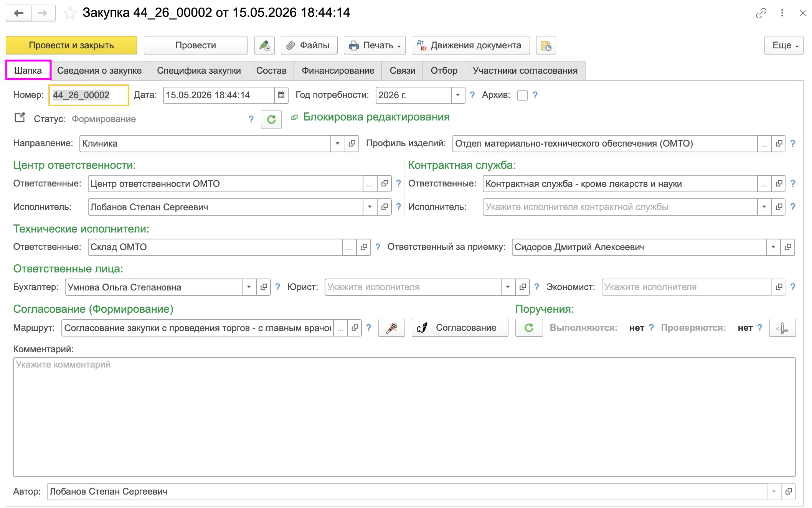This screenshot has width=812, height=508.
Task: Click the Номер field 44_26_00002
Action: pos(89,95)
